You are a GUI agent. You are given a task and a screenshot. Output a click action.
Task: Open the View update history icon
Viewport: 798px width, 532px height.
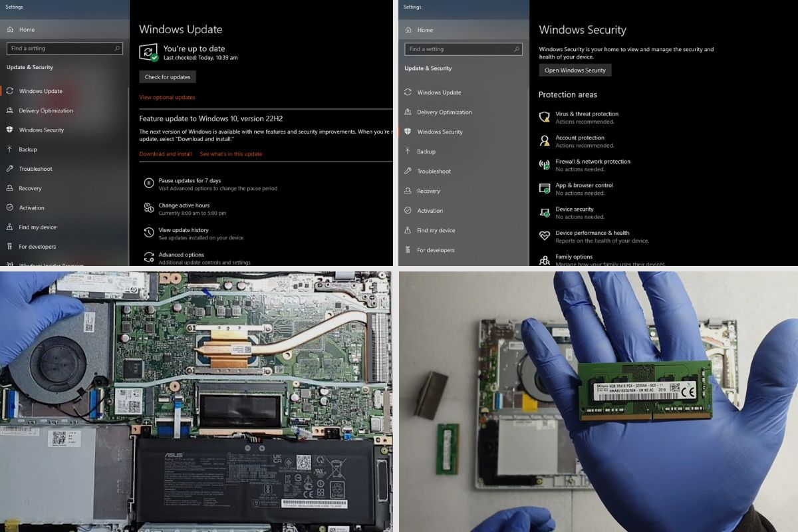(x=148, y=233)
